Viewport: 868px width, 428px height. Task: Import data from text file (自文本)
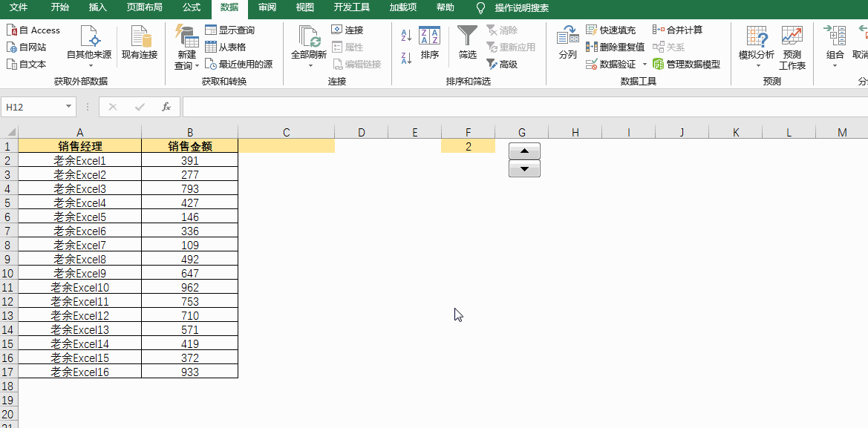click(27, 64)
